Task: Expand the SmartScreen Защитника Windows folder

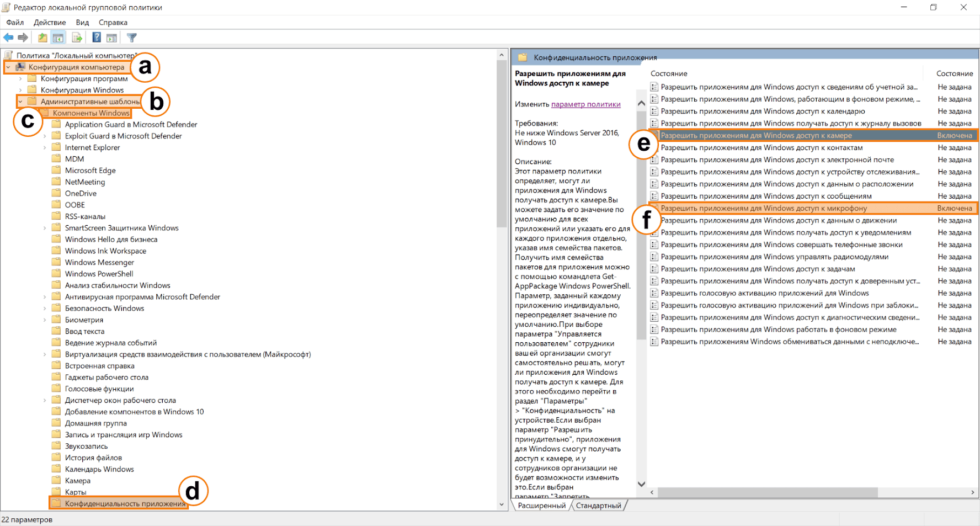Action: [45, 228]
